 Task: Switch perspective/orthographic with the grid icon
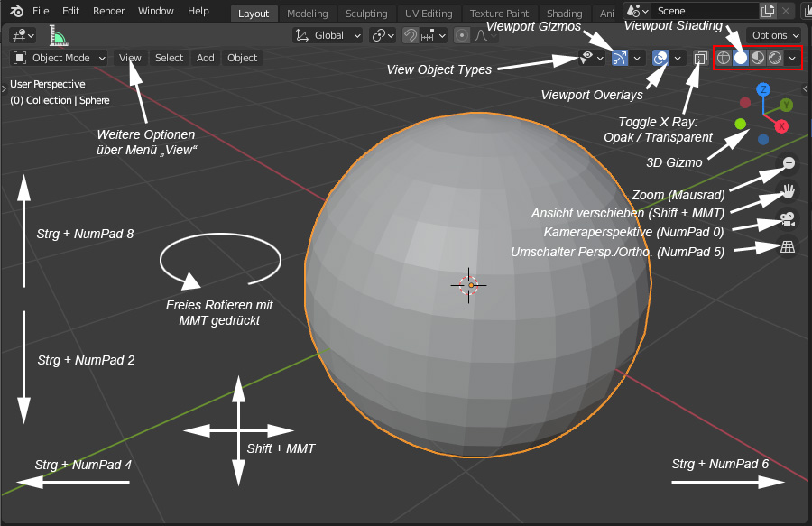tap(788, 247)
